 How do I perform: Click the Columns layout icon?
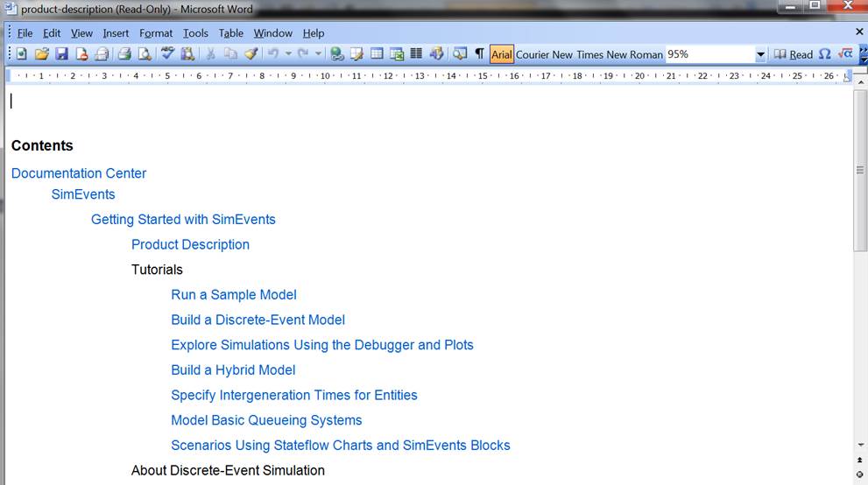point(416,53)
